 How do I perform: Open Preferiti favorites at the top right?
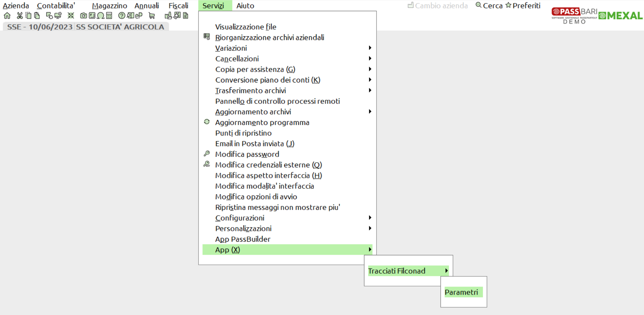(523, 6)
